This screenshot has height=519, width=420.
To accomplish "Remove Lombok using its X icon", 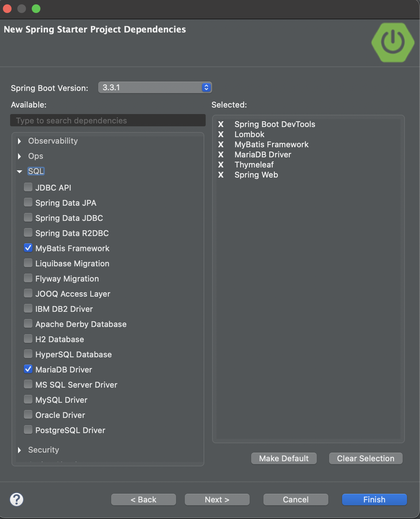I will click(x=221, y=135).
